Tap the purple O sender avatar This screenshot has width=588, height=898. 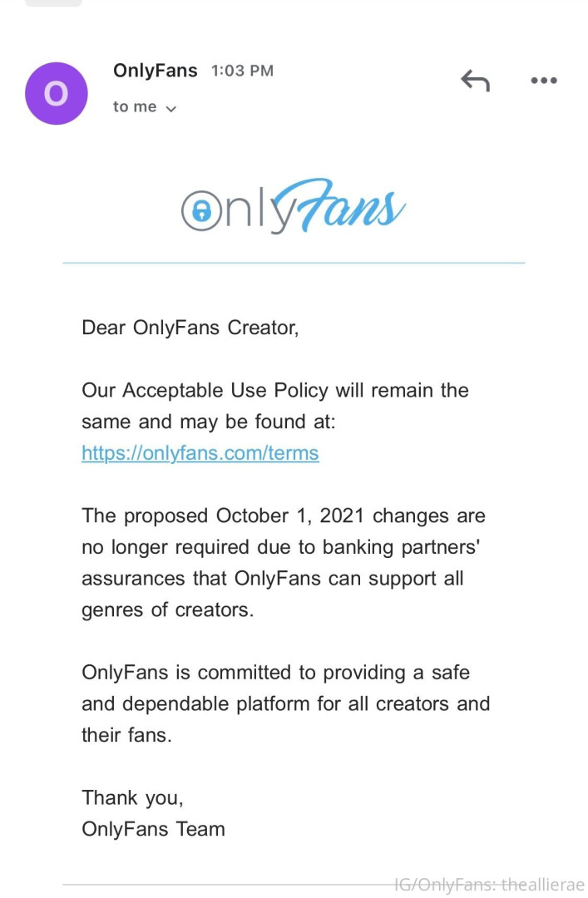[56, 93]
